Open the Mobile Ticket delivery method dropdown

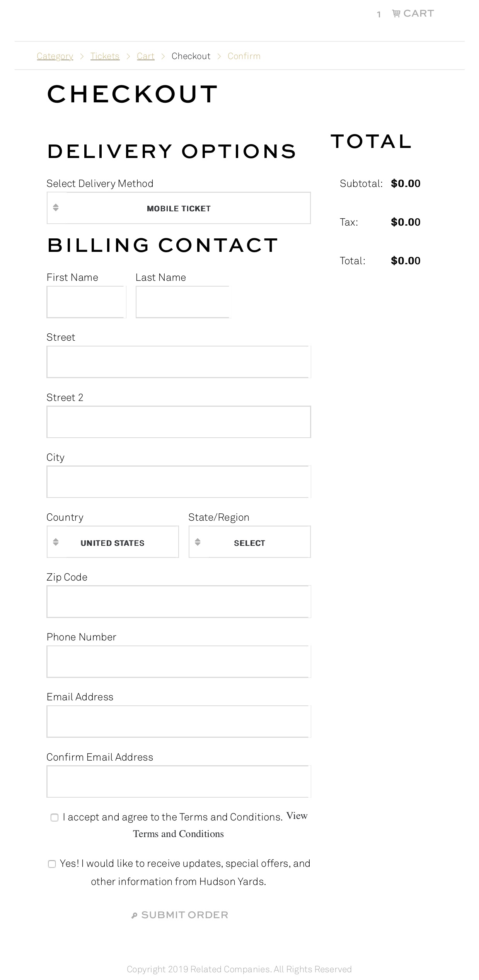(179, 208)
